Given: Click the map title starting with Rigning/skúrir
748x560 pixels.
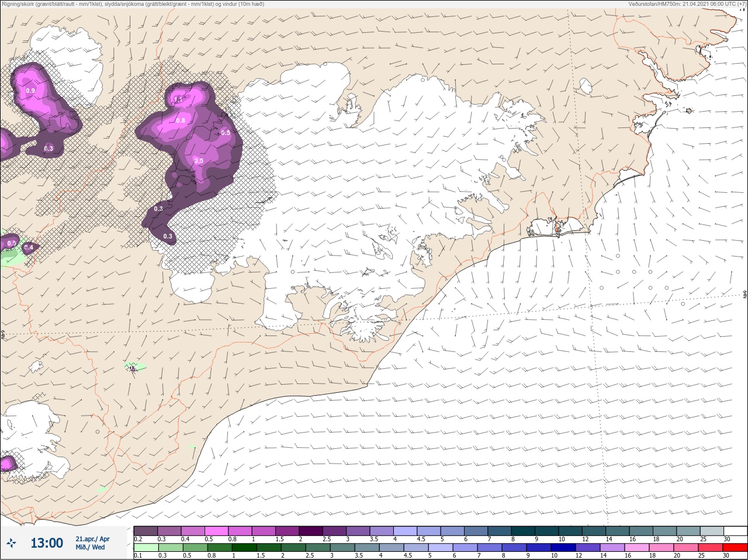Looking at the screenshot, I should pos(133,4).
